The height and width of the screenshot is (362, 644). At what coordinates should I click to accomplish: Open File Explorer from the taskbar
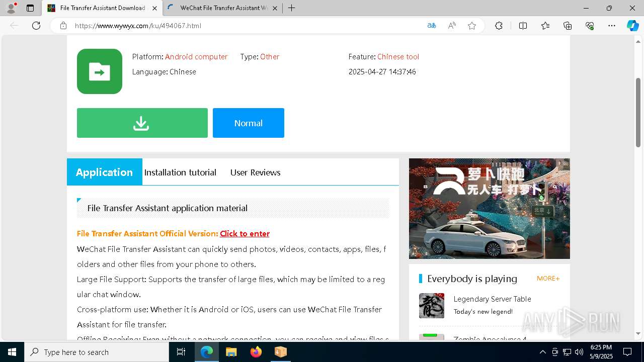(x=231, y=352)
